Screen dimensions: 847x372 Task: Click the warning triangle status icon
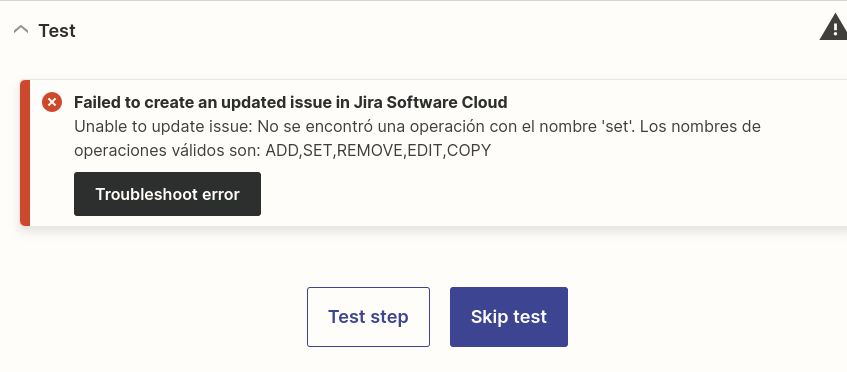point(834,28)
